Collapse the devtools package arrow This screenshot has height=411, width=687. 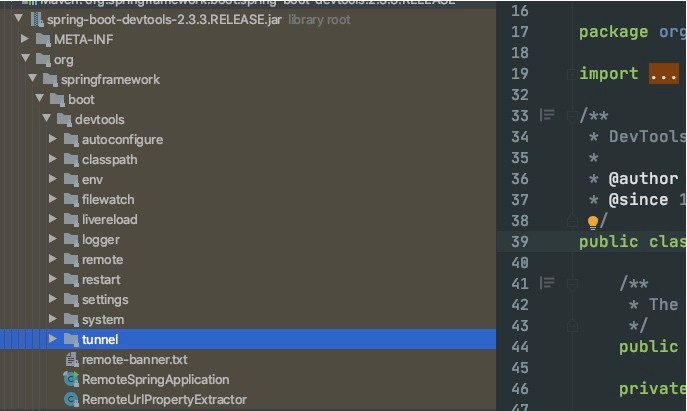46,119
